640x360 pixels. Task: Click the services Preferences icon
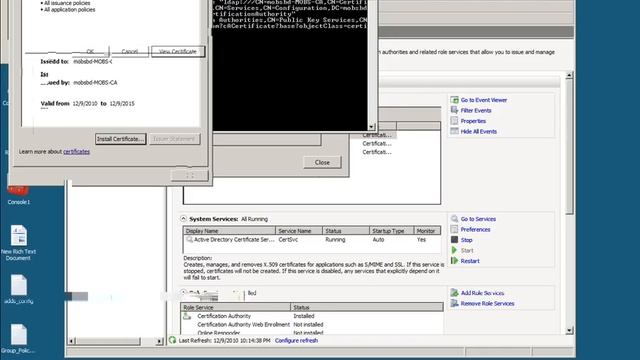click(454, 229)
